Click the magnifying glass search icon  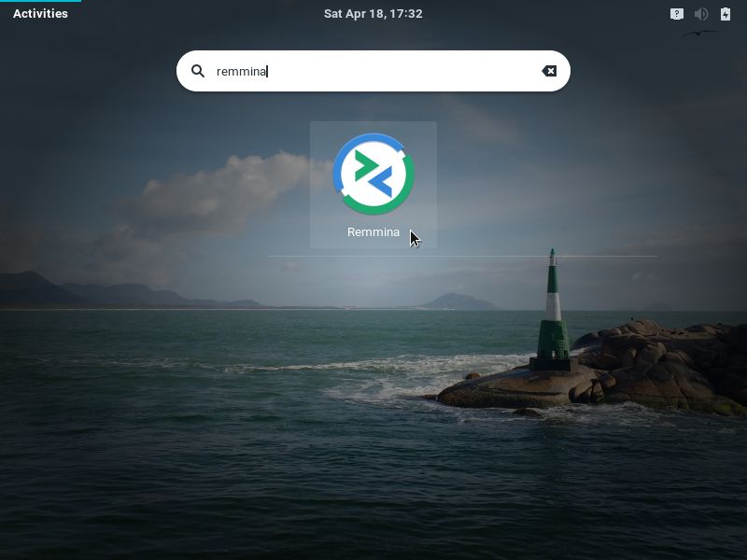pyautogui.click(x=198, y=71)
